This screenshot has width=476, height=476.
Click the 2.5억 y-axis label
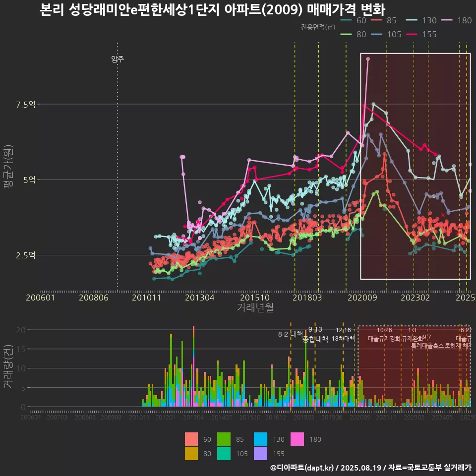pyautogui.click(x=26, y=255)
